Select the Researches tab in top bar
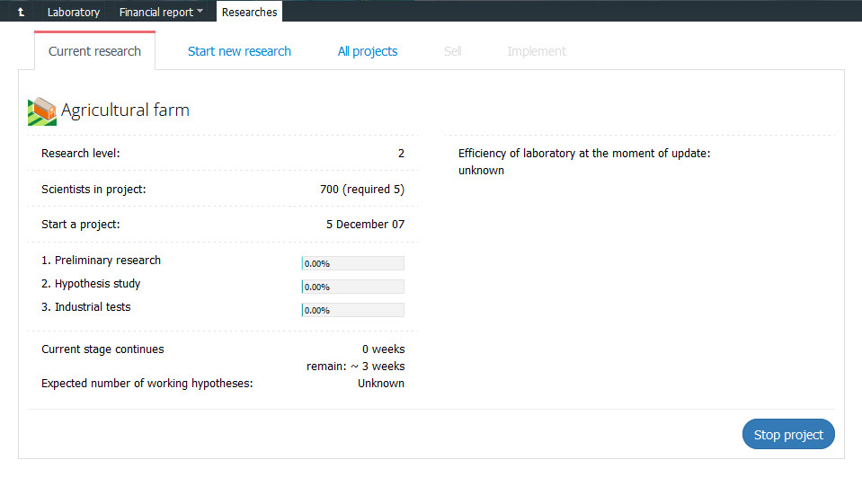 [x=249, y=13]
